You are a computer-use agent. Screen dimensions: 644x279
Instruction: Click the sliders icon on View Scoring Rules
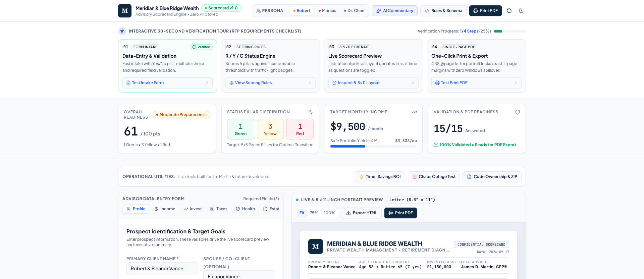(x=231, y=83)
